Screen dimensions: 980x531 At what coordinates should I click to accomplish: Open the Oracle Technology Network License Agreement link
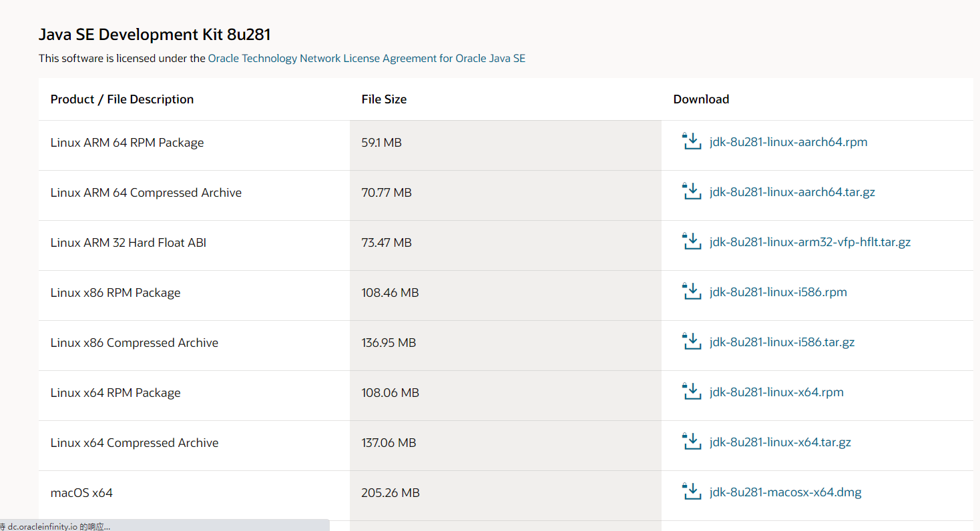366,59
